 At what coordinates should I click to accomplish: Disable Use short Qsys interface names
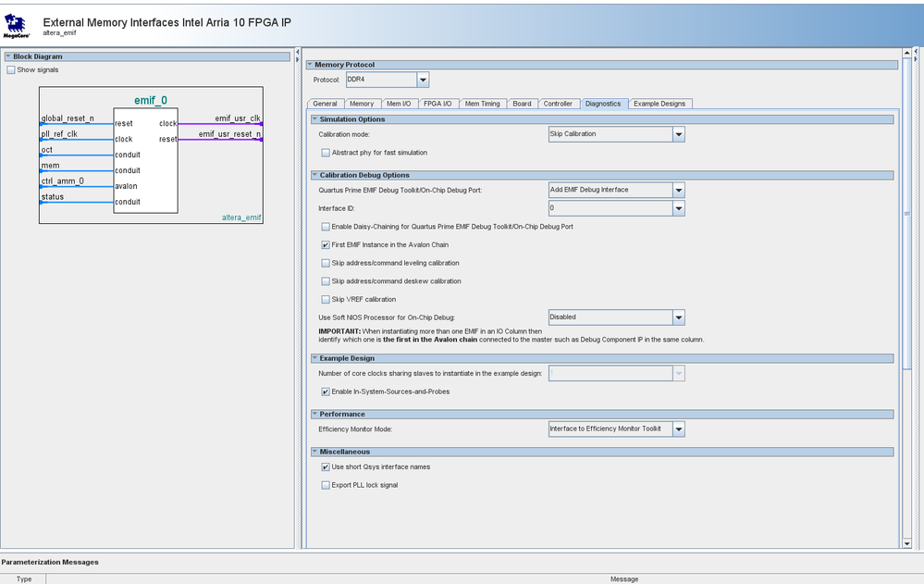326,467
